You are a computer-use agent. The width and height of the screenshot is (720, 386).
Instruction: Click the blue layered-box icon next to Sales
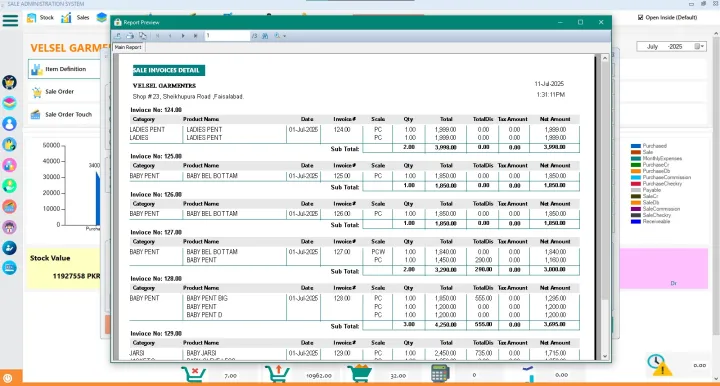pos(101,18)
